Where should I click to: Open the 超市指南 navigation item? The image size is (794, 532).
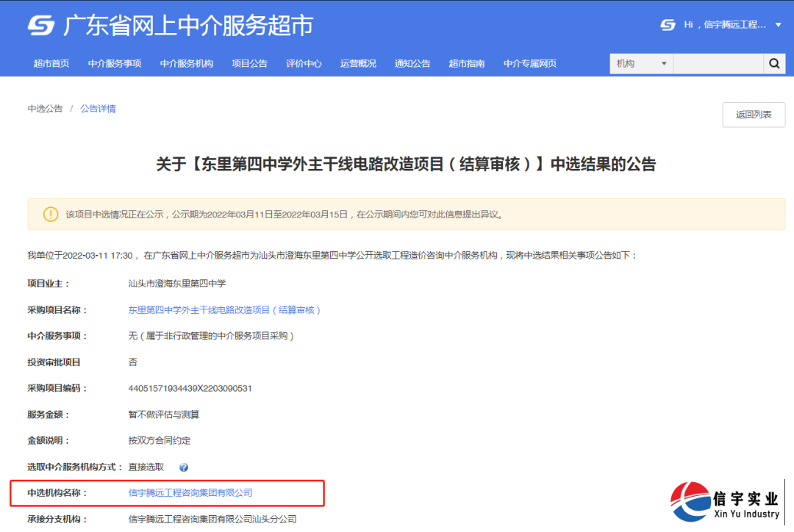pos(467,64)
